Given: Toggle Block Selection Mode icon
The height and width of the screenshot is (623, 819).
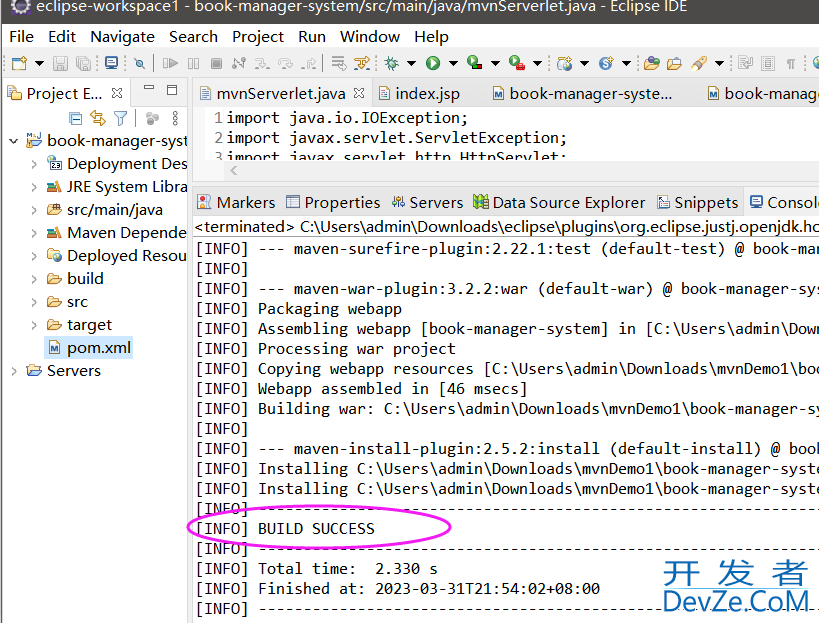Looking at the screenshot, I should coord(768,63).
